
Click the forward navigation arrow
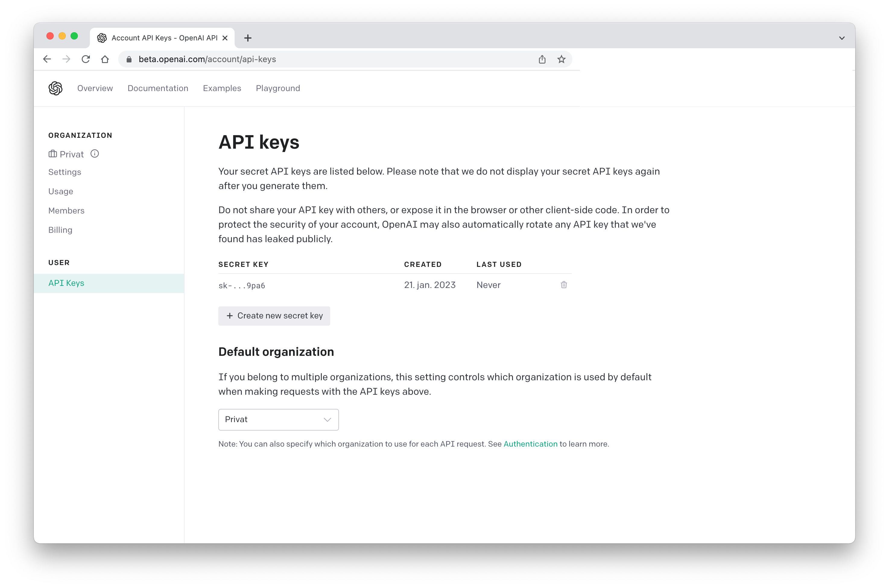66,59
